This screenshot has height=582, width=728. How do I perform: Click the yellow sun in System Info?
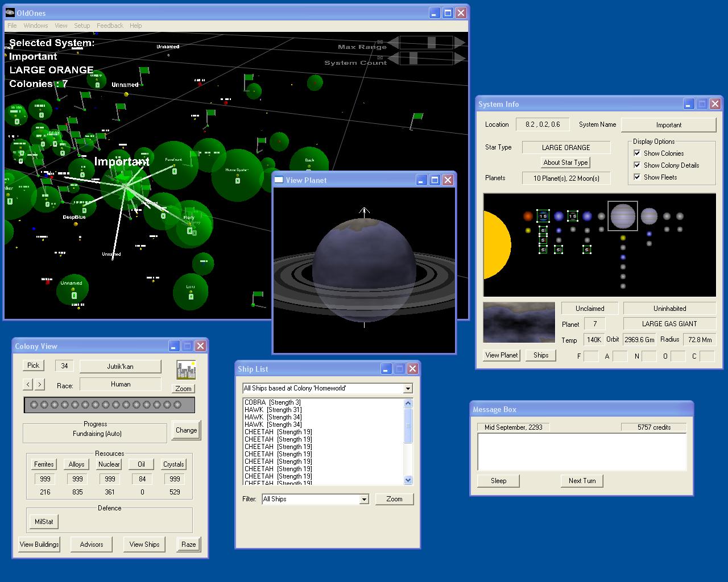(496, 245)
